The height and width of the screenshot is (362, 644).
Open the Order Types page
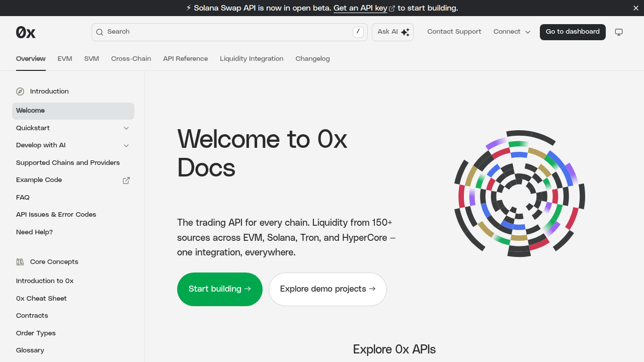(73, 333)
